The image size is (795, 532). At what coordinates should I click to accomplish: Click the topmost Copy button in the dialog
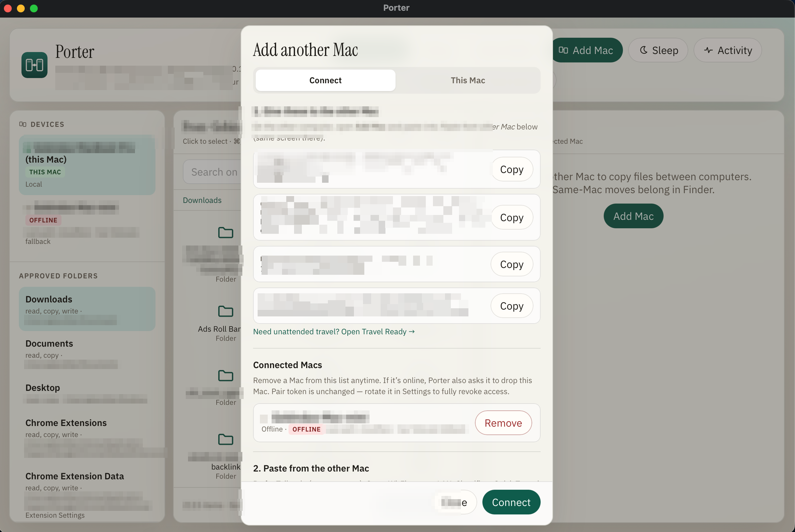[x=512, y=169]
